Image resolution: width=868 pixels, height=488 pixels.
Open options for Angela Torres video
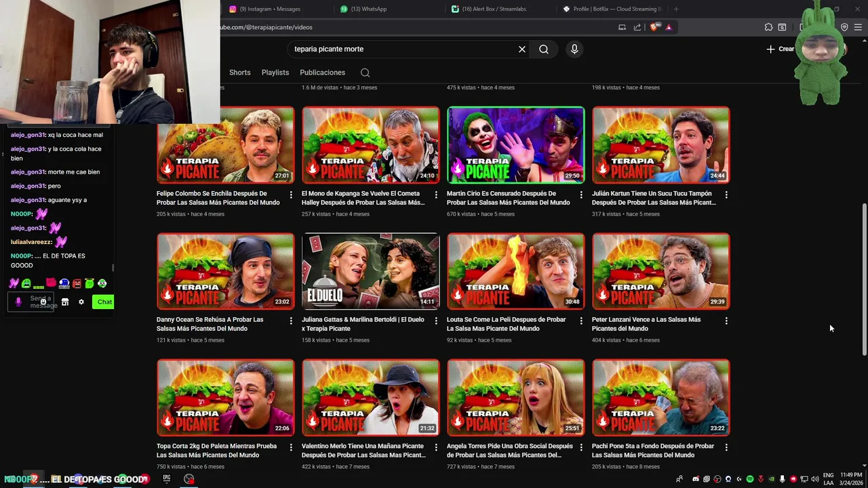(581, 447)
